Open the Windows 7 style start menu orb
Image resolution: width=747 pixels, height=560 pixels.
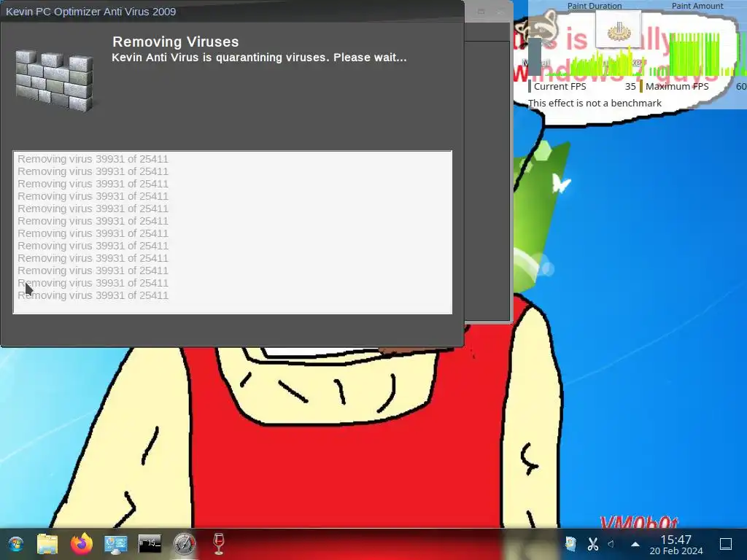(x=16, y=544)
